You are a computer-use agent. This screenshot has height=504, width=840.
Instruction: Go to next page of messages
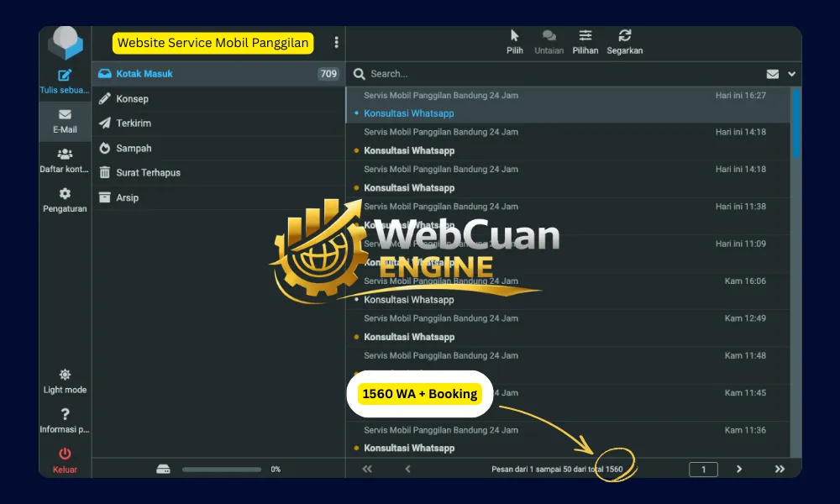pyautogui.click(x=739, y=469)
